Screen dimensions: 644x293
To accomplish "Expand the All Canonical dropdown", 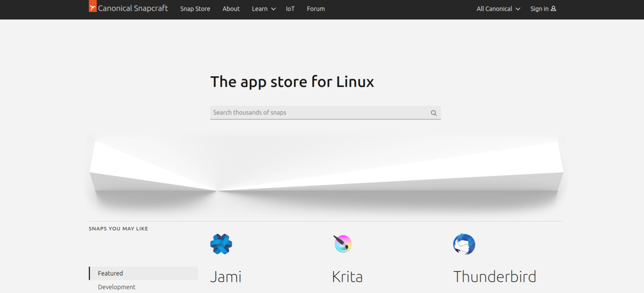I will [x=499, y=9].
